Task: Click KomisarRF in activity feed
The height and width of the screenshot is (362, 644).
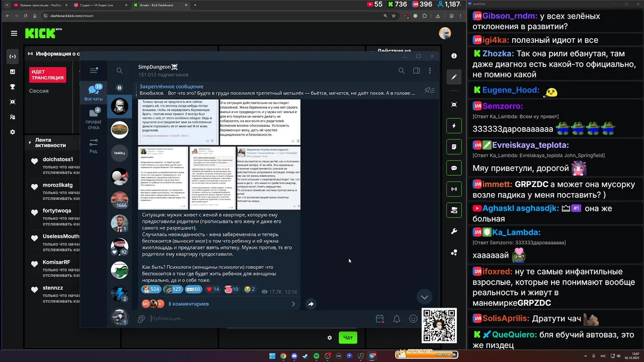Action: 56,262
